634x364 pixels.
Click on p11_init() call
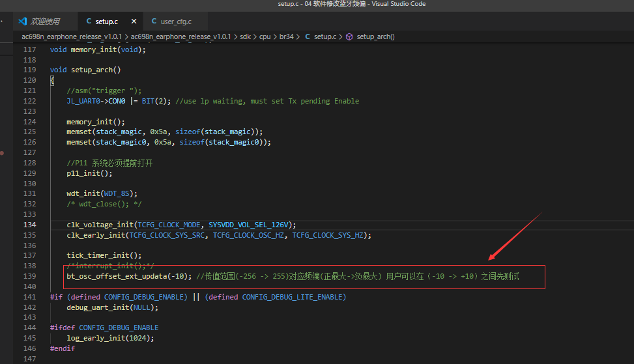point(89,173)
